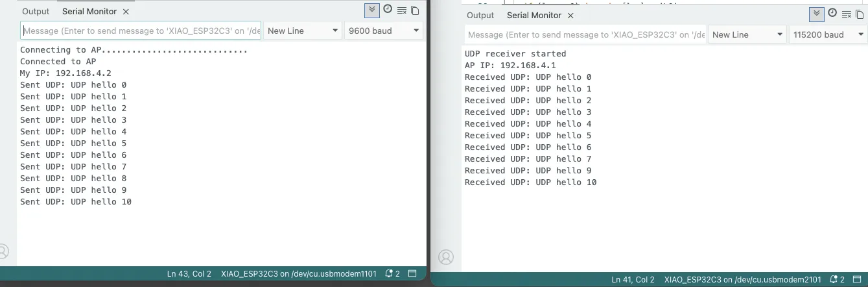Toggle autoscroll in the 115200 baud monitor
The width and height of the screenshot is (868, 287).
coord(816,14)
